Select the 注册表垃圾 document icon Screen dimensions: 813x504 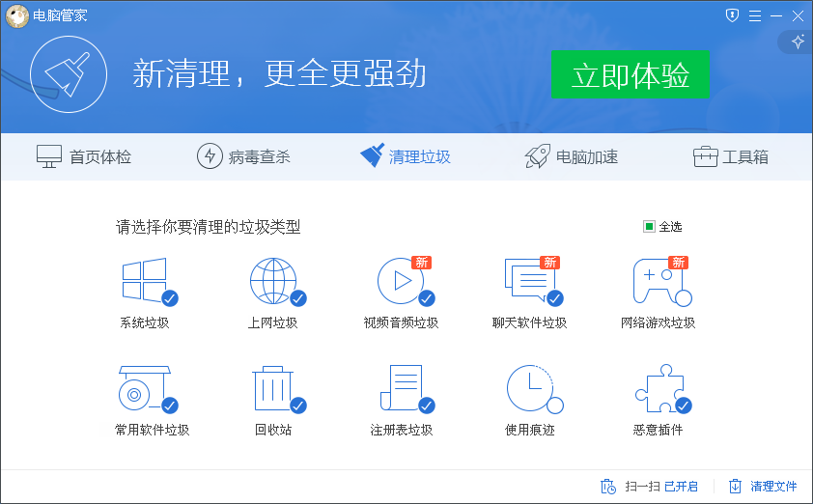[401, 388]
